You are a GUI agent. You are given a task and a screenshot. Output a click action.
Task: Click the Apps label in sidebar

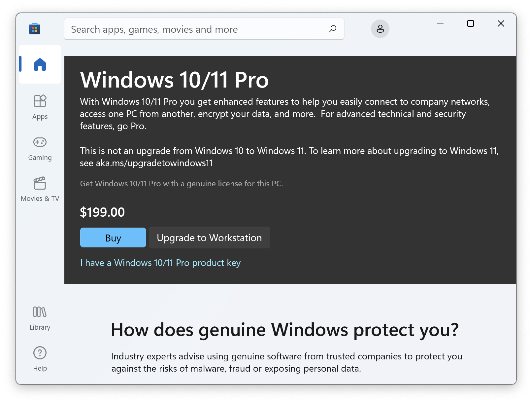(x=40, y=117)
